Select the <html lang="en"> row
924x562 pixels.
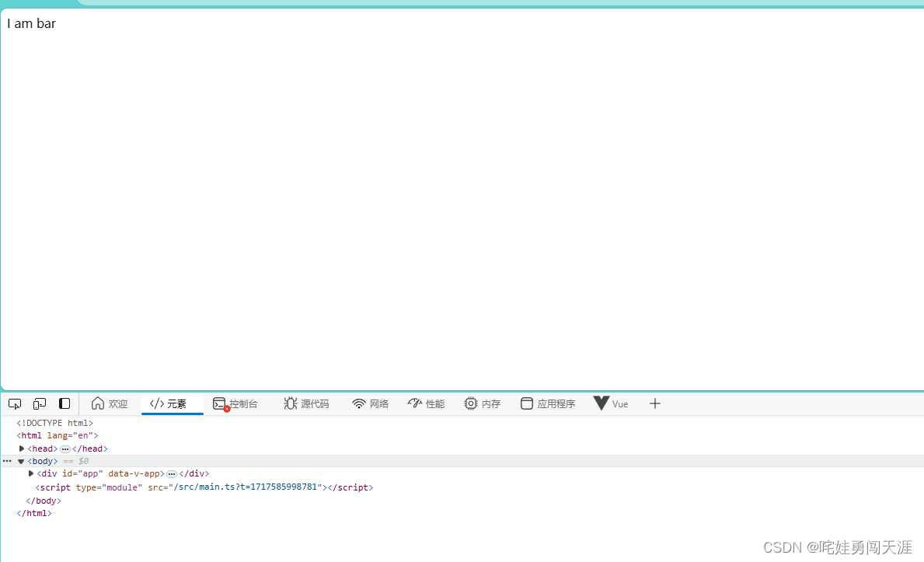pyautogui.click(x=58, y=436)
